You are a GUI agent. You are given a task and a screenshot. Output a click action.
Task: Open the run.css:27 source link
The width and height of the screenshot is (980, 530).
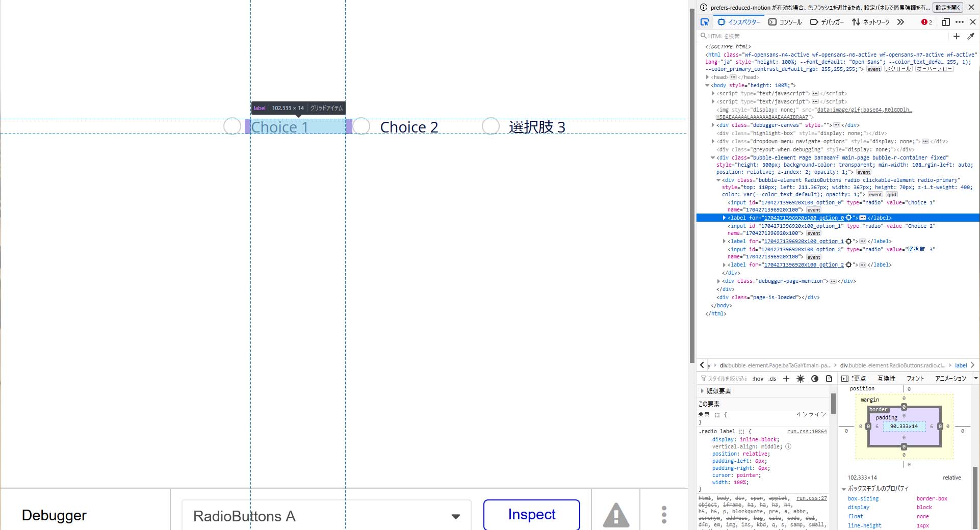(812, 498)
